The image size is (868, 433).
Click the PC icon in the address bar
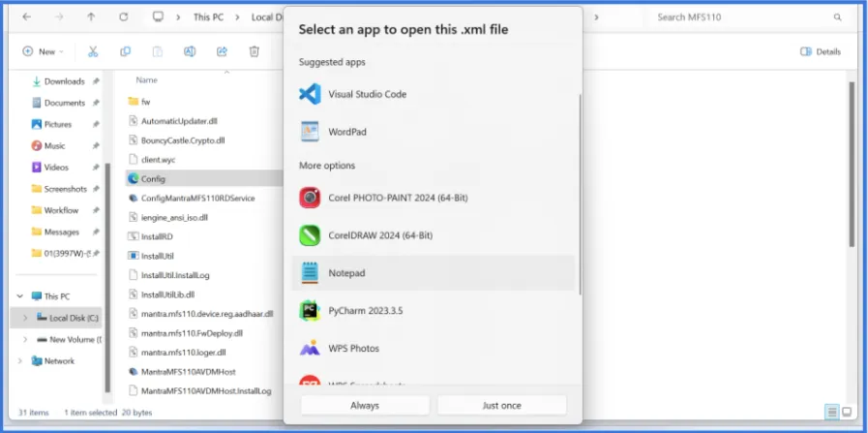[x=159, y=17]
